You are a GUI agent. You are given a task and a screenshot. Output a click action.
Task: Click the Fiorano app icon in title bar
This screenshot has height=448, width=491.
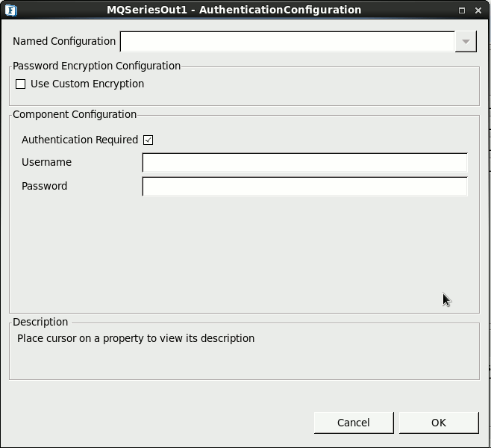[x=11, y=10]
